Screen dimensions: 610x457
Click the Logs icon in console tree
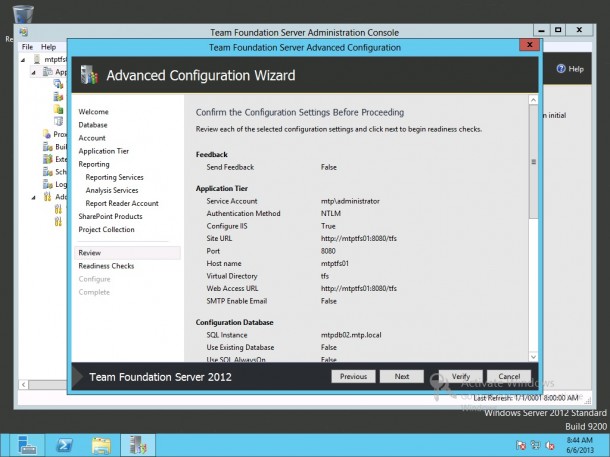pos(47,184)
